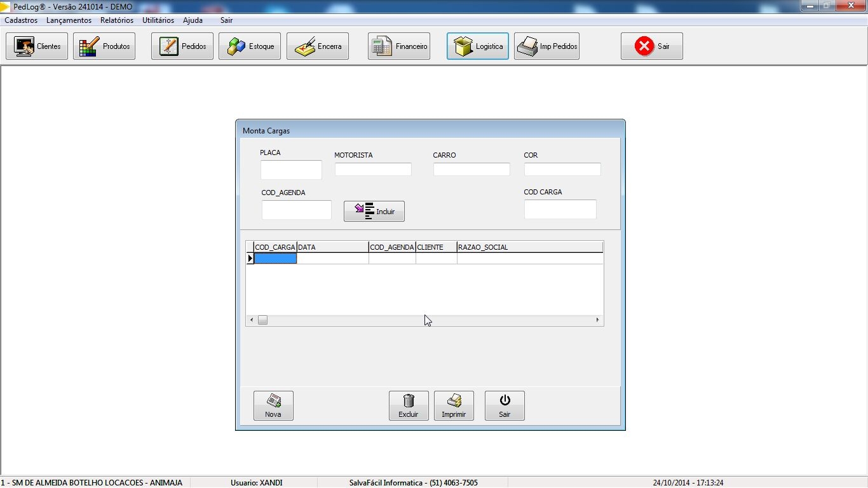Open the Clientes toolbar icon
This screenshot has width=868, height=488.
[x=25, y=46]
